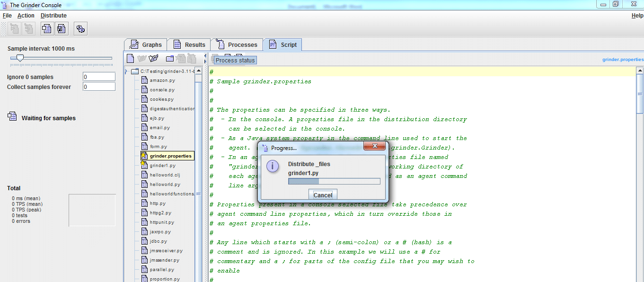Open the Help menu
The width and height of the screenshot is (644, 282).
pos(637,16)
